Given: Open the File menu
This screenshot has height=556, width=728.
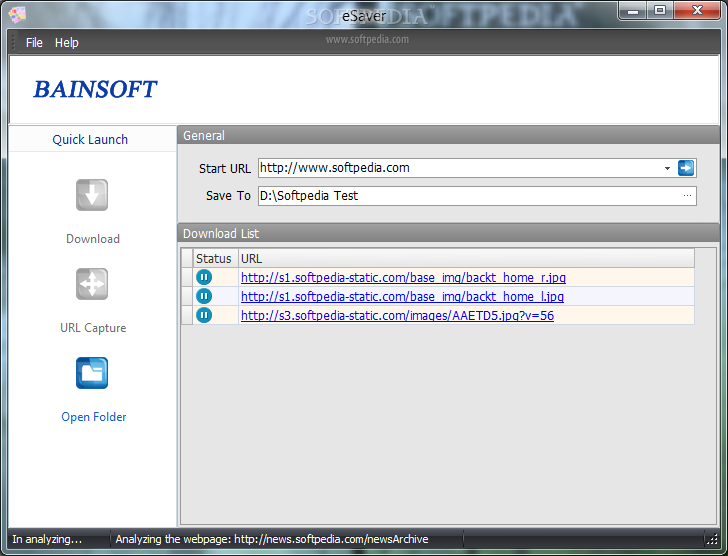Looking at the screenshot, I should click(x=34, y=43).
